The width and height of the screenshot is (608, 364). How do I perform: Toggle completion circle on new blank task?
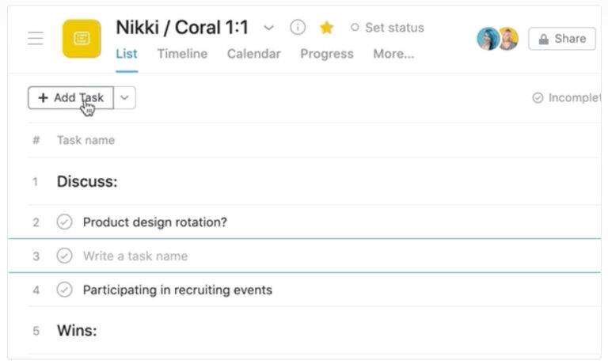(x=64, y=256)
